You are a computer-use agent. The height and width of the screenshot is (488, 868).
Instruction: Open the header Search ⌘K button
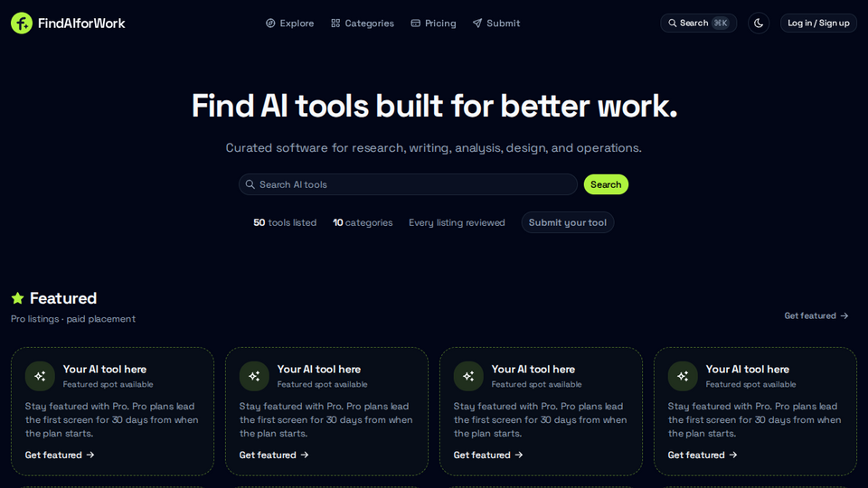[x=698, y=23]
